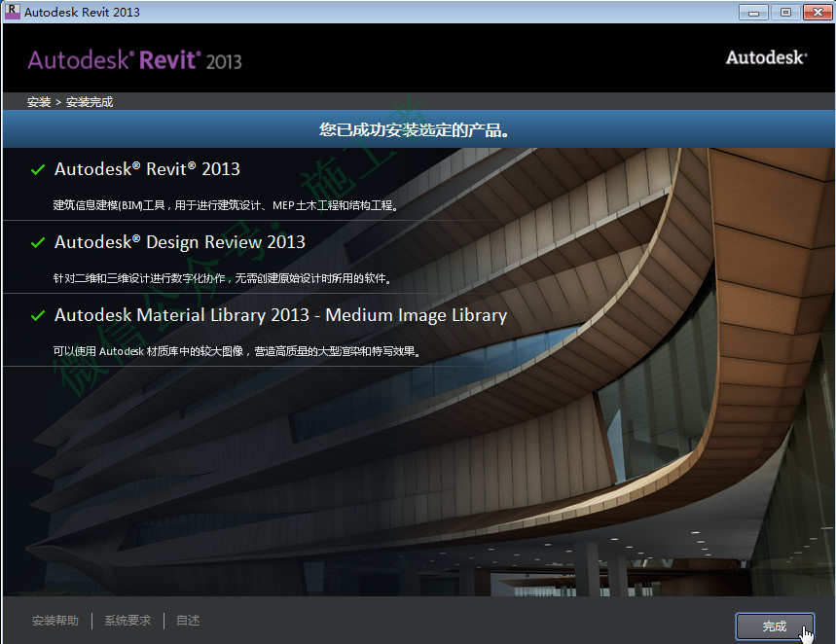Click the Autodesk Revit 2013 header logo
Viewport: 836px width, 644px height.
point(134,60)
